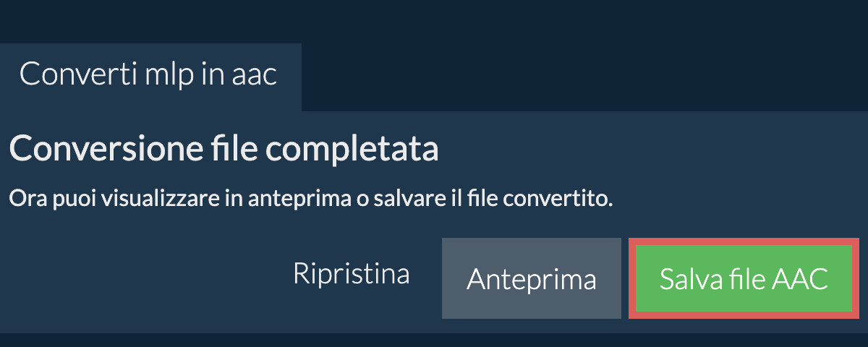Preview the converted file with Anteprima

click(531, 278)
